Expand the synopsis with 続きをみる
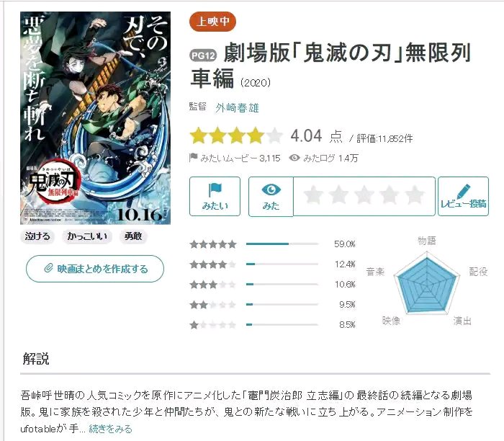 pos(110,429)
